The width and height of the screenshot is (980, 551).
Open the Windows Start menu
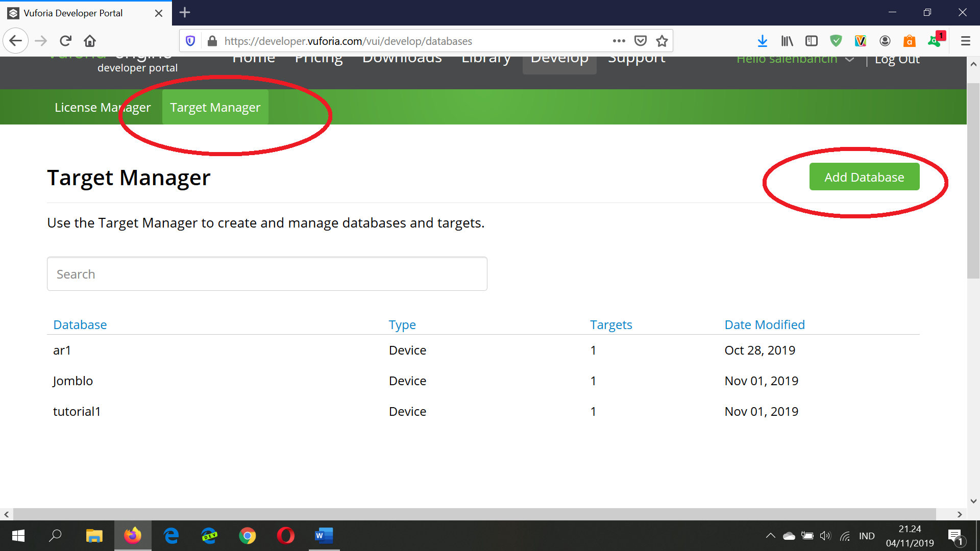click(x=18, y=536)
